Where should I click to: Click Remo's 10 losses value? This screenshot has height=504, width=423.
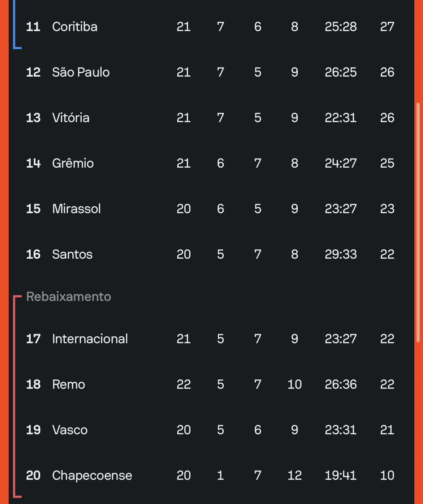(x=295, y=384)
